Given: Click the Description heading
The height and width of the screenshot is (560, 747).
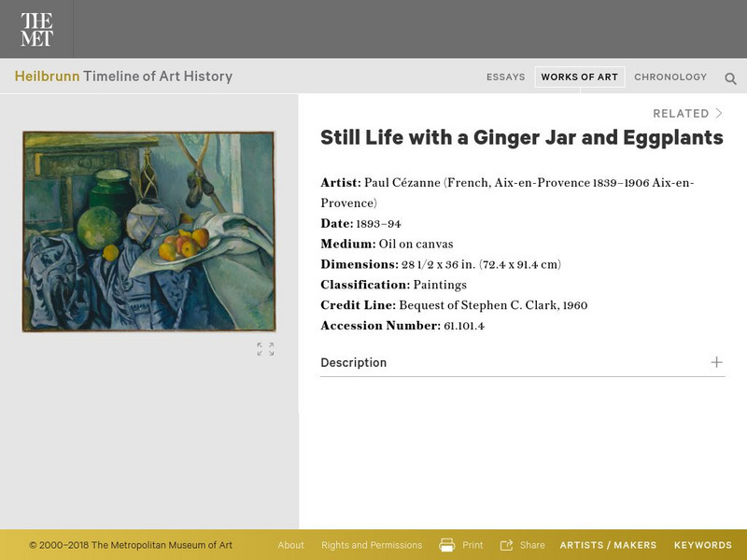Looking at the screenshot, I should 354,362.
